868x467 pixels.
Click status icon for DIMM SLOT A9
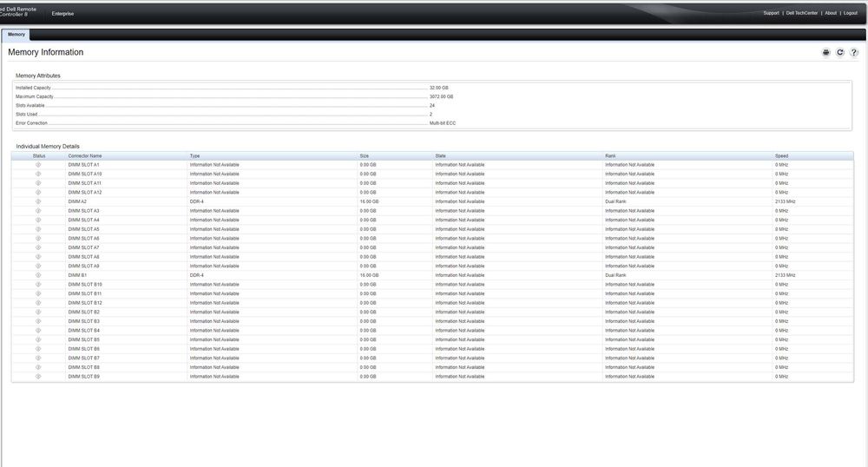pyautogui.click(x=38, y=266)
